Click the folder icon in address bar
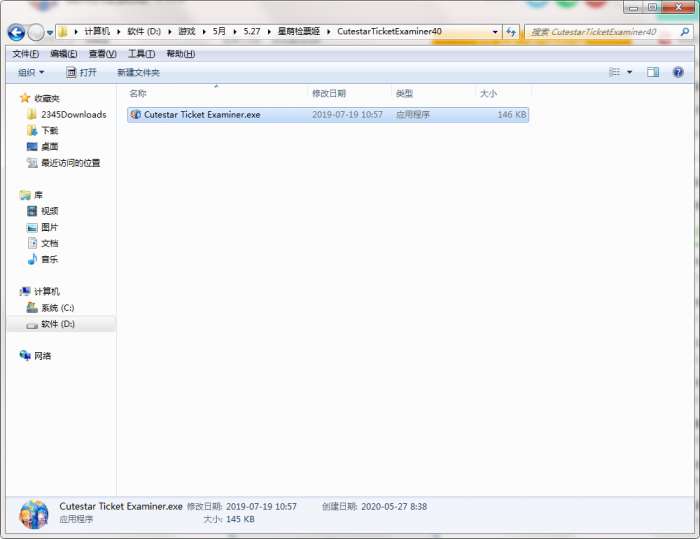The height and width of the screenshot is (539, 700). coord(63,32)
